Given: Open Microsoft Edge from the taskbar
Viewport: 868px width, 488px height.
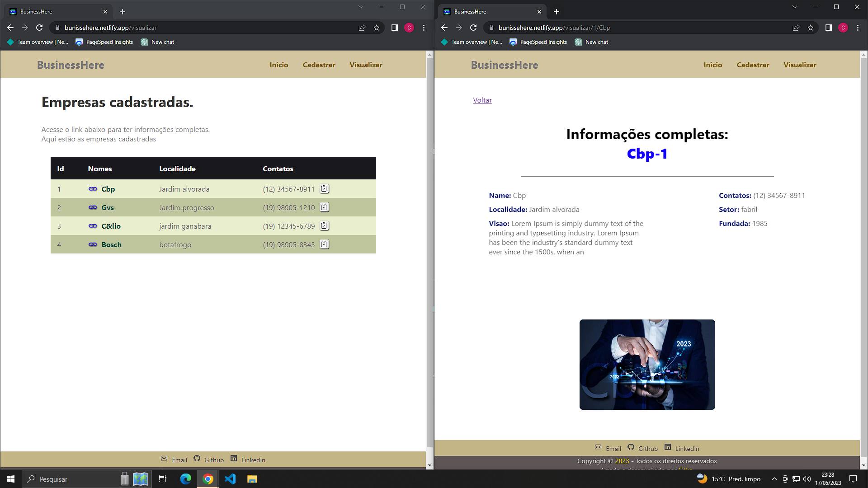Looking at the screenshot, I should (186, 479).
